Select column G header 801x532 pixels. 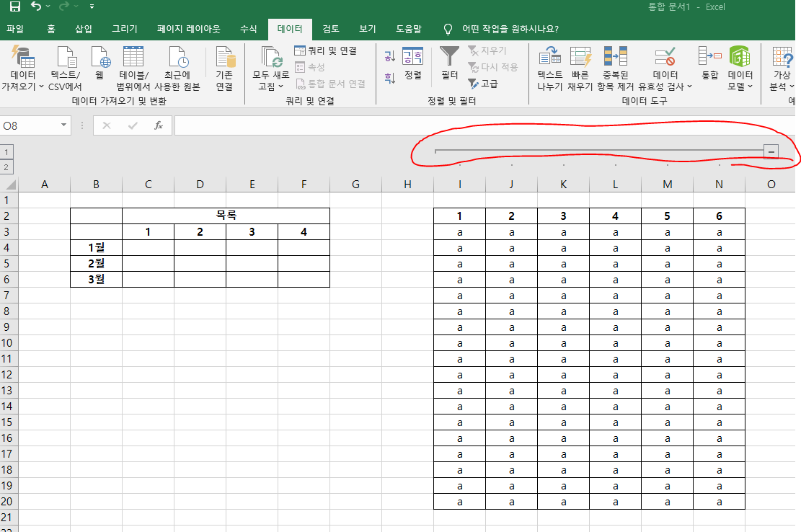pos(355,185)
